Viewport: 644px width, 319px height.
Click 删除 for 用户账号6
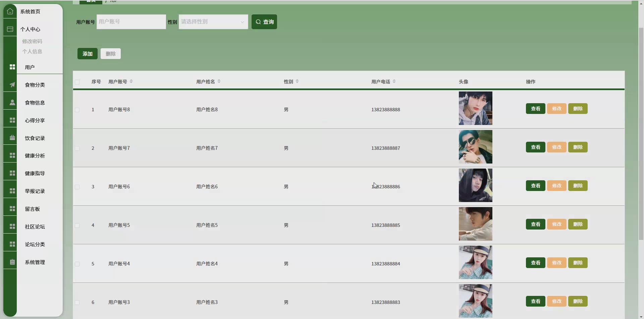pyautogui.click(x=578, y=186)
